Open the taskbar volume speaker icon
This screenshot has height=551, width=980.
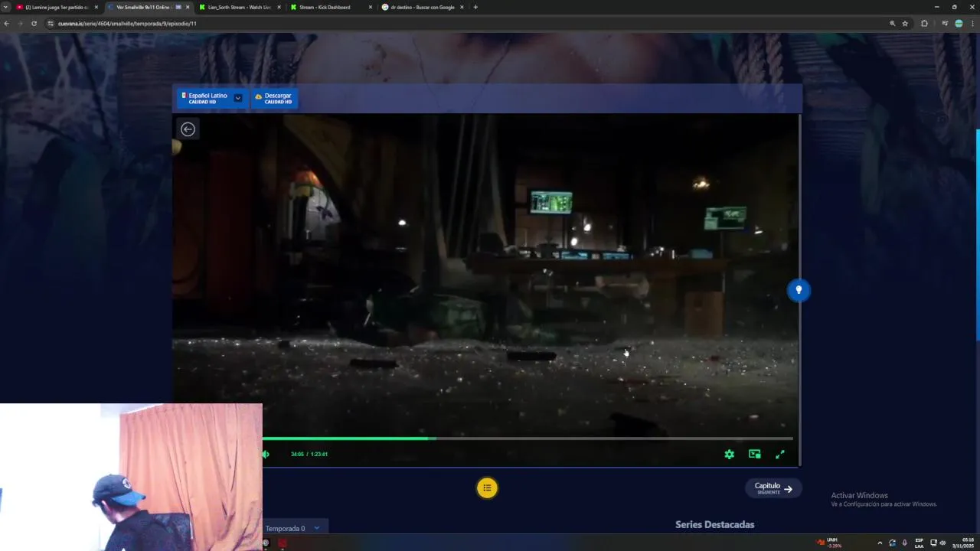point(942,543)
